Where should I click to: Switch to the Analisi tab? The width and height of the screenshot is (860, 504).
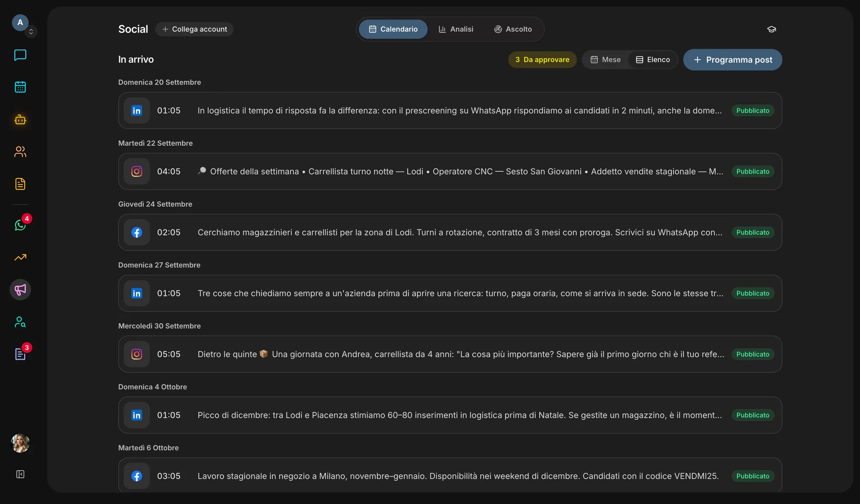[456, 29]
